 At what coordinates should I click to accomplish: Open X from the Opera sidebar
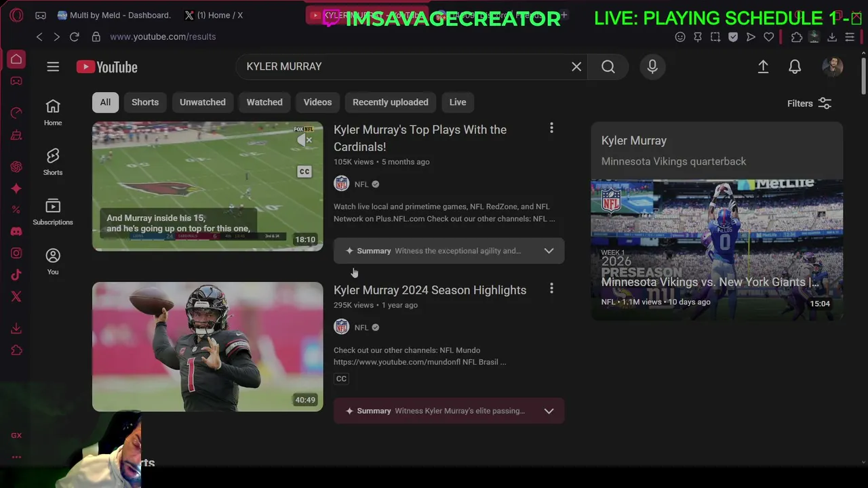pyautogui.click(x=16, y=296)
